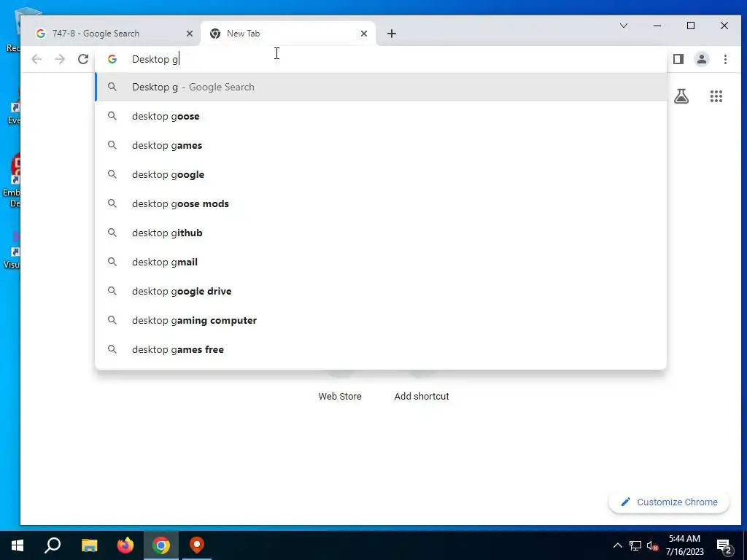The image size is (747, 560).
Task: Open the notification center icon
Action: click(x=724, y=545)
